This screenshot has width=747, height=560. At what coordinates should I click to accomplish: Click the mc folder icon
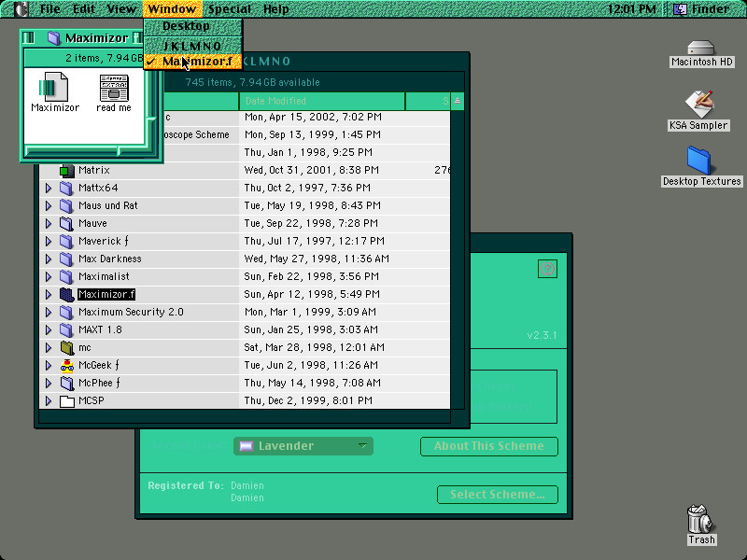66,347
